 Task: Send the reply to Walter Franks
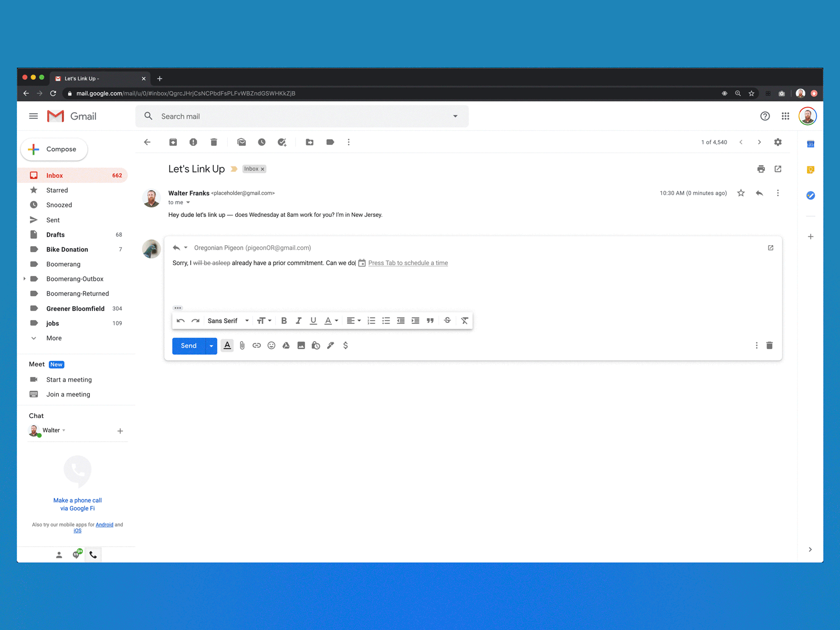coord(188,346)
